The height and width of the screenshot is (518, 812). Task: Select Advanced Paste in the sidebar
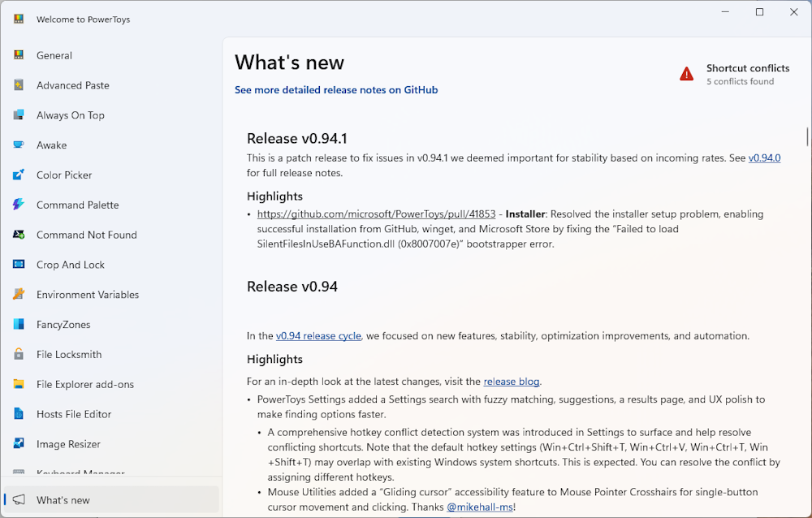[111, 85]
